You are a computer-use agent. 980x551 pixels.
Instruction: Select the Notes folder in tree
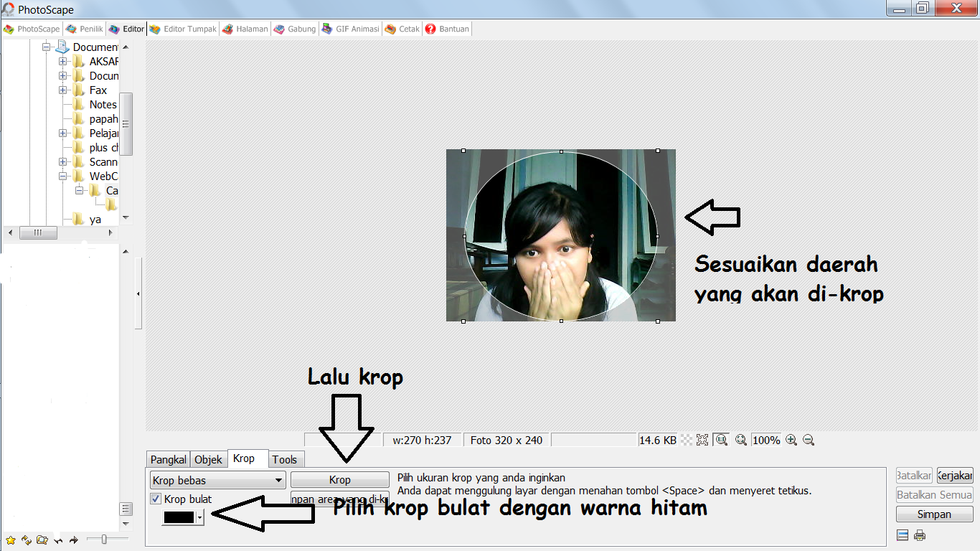point(103,105)
